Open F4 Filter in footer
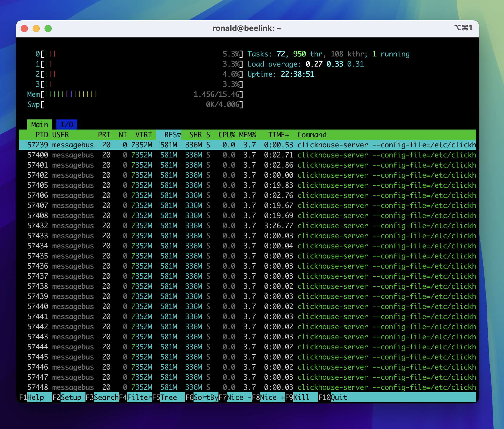This screenshot has width=504, height=429. (x=135, y=397)
